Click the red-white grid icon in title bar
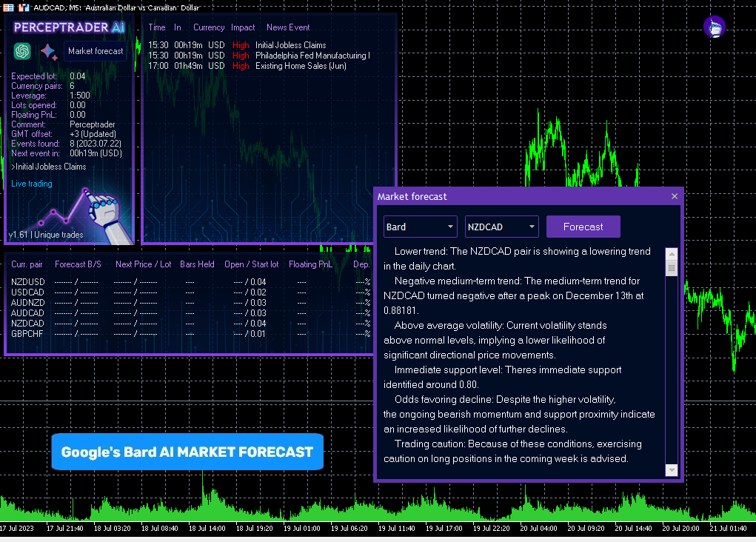756x542 pixels. pyautogui.click(x=7, y=6)
